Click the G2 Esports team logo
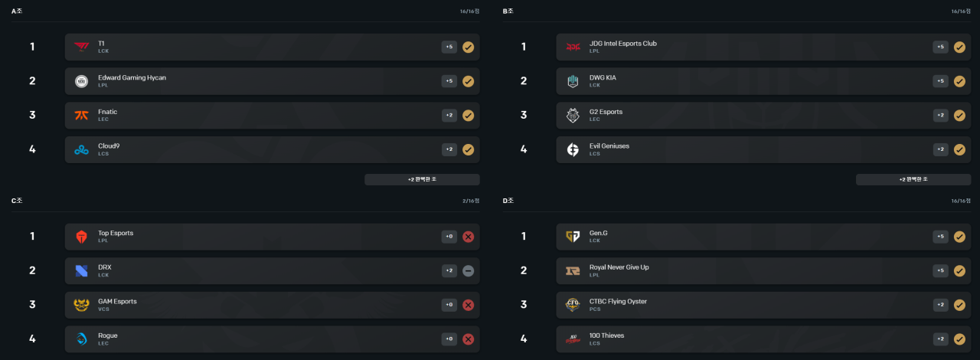The height and width of the screenshot is (360, 980). coord(573,116)
